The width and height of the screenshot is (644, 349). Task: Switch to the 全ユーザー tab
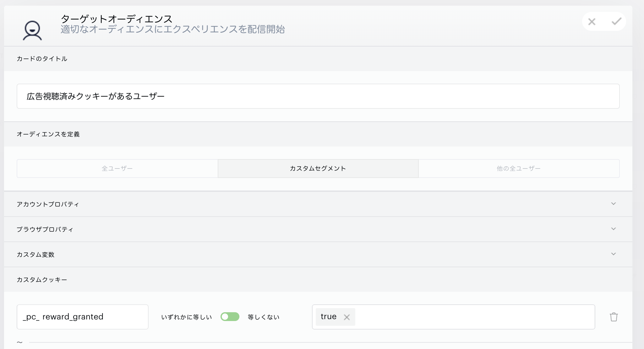coord(117,169)
